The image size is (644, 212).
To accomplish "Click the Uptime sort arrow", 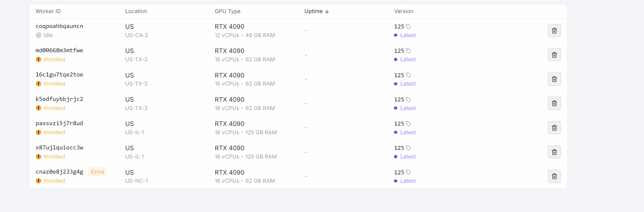I will [x=327, y=12].
